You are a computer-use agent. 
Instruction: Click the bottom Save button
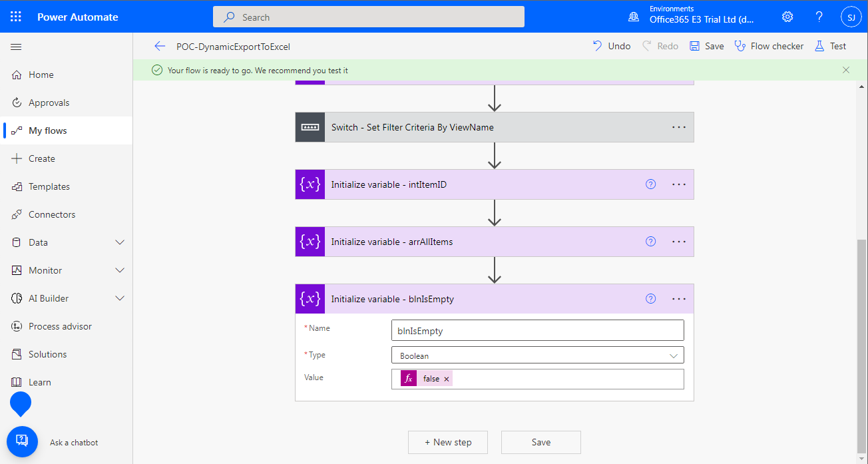541,442
